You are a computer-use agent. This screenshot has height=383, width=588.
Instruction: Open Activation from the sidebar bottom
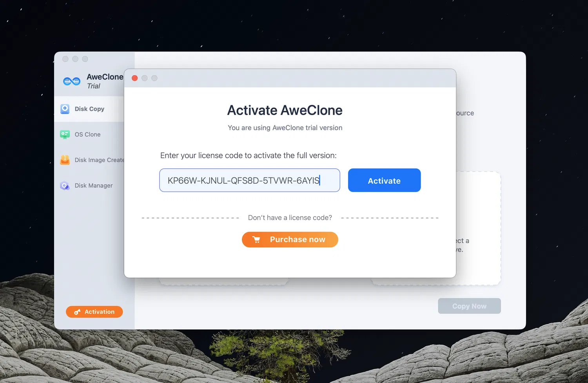point(94,312)
